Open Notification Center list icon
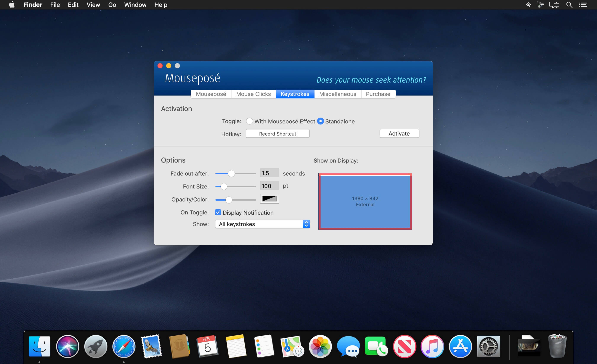 click(583, 5)
